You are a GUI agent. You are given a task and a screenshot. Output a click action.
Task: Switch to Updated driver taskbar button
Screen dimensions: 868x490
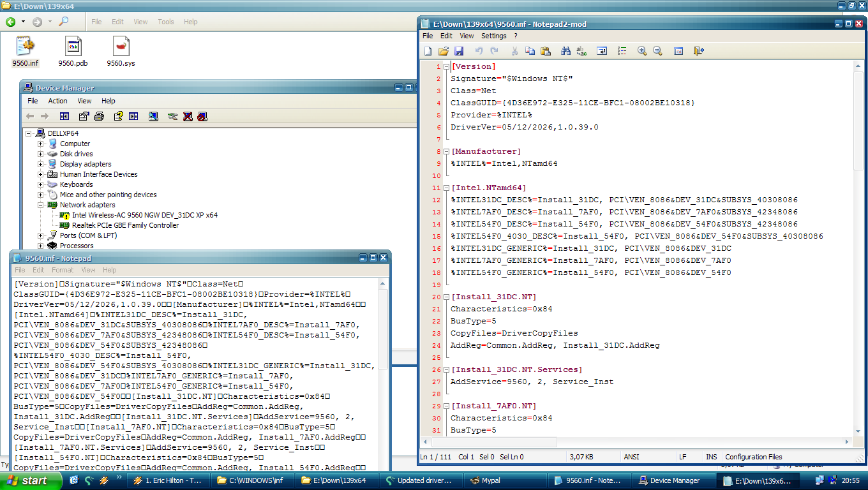tap(422, 480)
